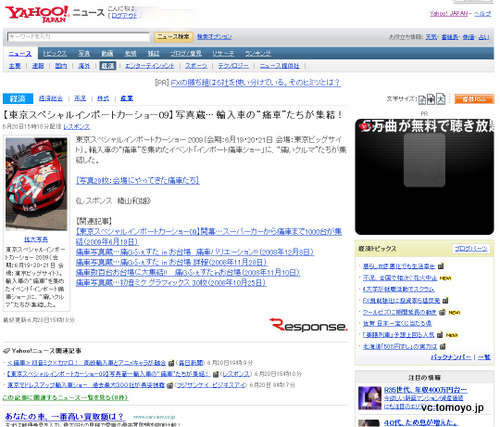Click the orange 経済RSS button
This screenshot has height=427, width=500.
point(474,99)
